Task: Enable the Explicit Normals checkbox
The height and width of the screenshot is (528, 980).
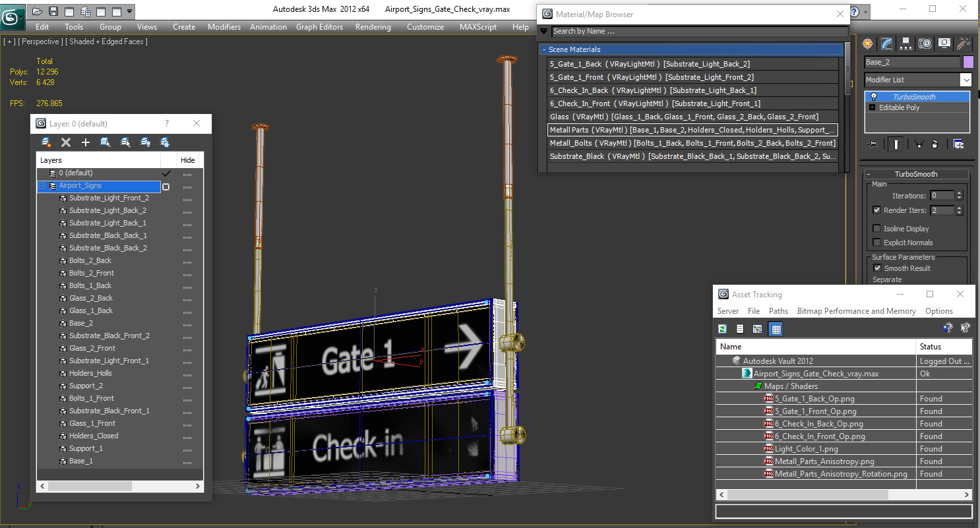Action: click(876, 243)
